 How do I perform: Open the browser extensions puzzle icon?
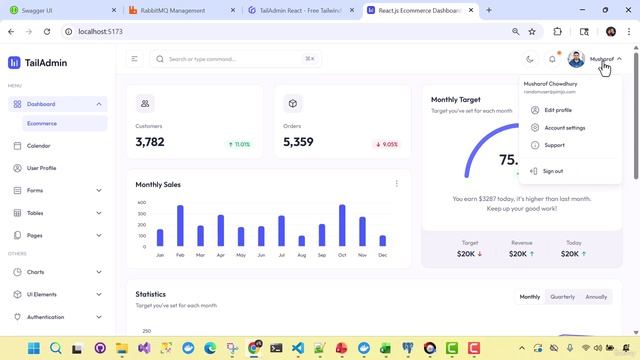tap(557, 31)
